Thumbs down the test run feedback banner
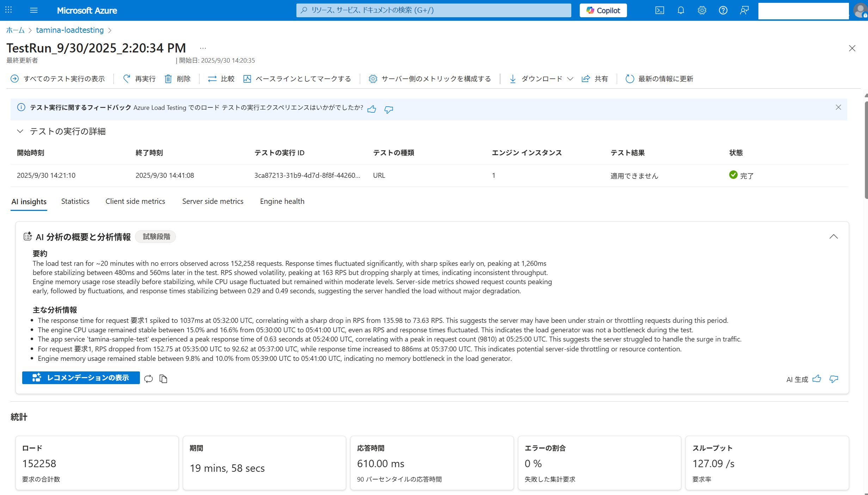The width and height of the screenshot is (868, 495). 388,109
